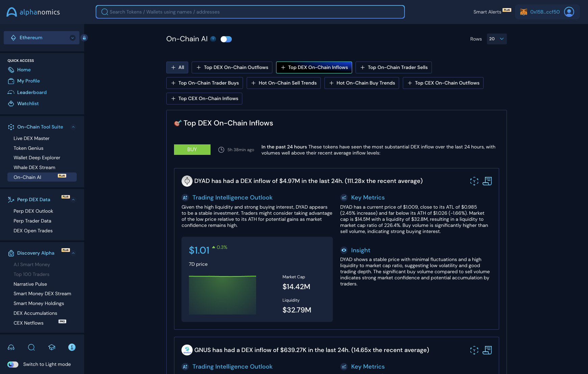This screenshot has height=374, width=588.
Task: Click the DYAD card document report icon
Action: coord(487,181)
